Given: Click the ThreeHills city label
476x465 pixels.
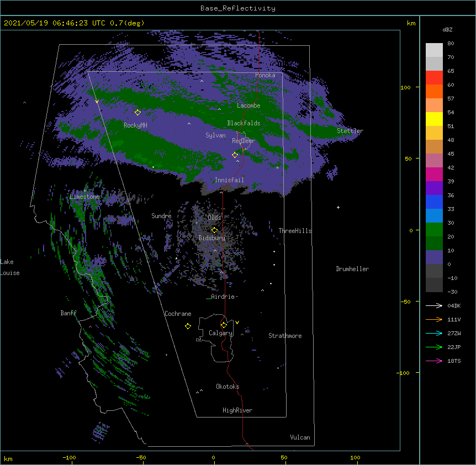Looking at the screenshot, I should 295,231.
